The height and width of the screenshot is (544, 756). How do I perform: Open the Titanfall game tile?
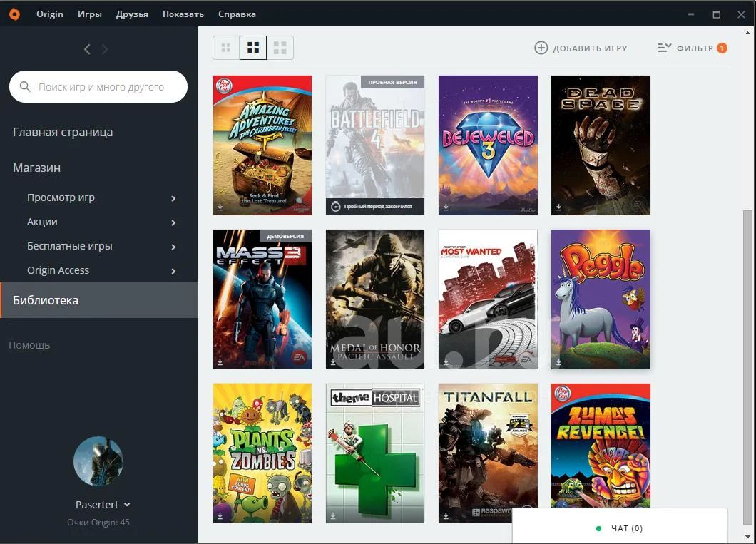tap(488, 453)
